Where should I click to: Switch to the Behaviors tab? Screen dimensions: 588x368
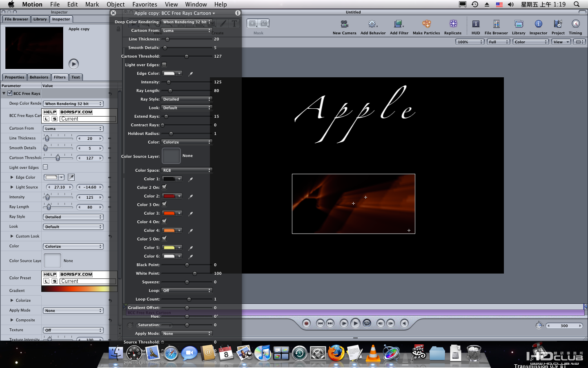coord(39,77)
